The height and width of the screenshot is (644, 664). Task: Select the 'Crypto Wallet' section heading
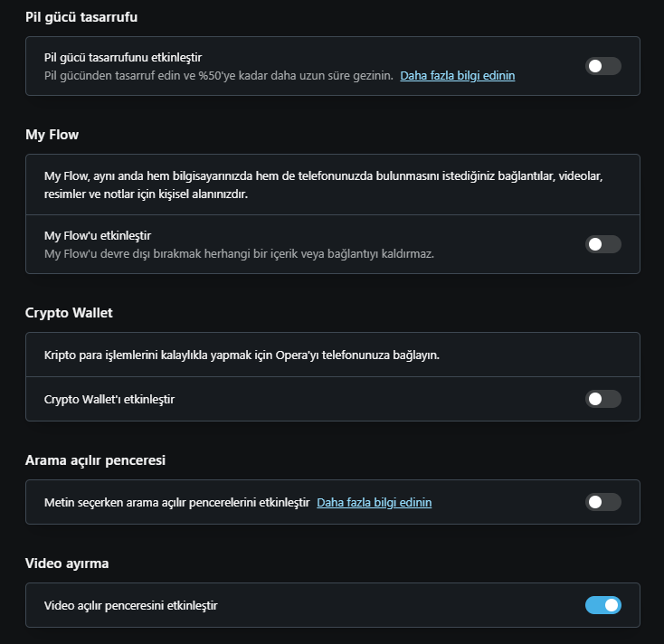point(69,313)
